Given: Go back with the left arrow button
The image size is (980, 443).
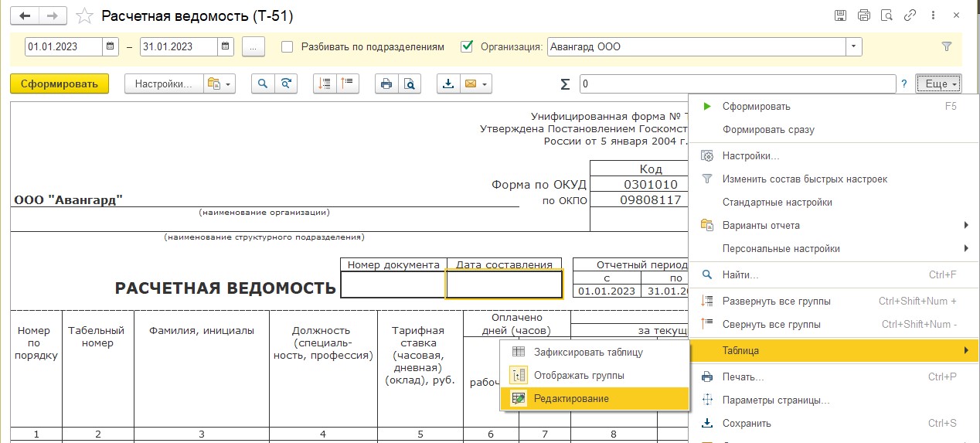Looking at the screenshot, I should point(24,15).
